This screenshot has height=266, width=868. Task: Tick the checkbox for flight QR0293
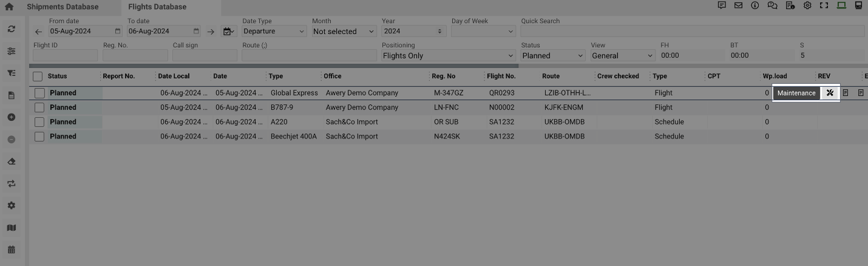[39, 93]
